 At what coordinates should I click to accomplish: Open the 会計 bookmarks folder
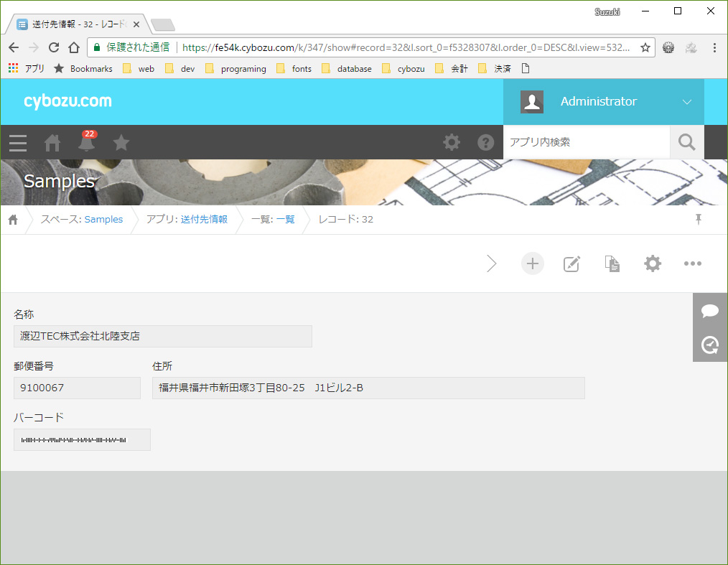[452, 69]
